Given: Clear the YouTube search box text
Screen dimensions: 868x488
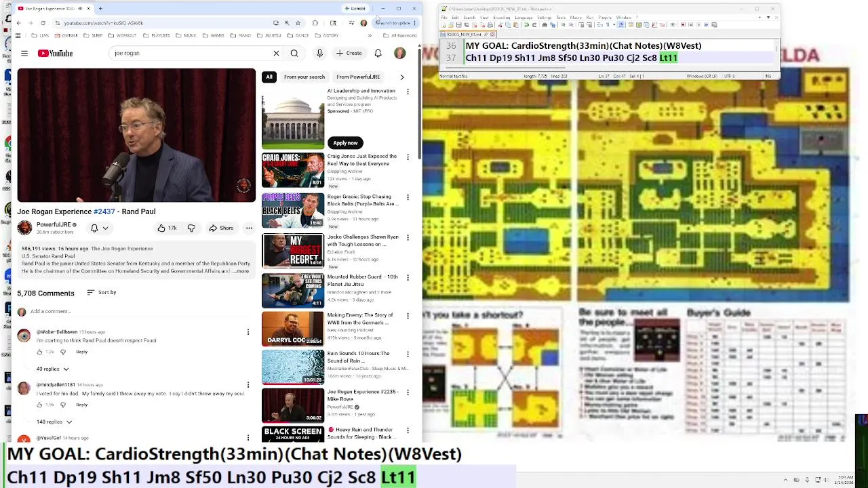Looking at the screenshot, I should click(x=276, y=53).
